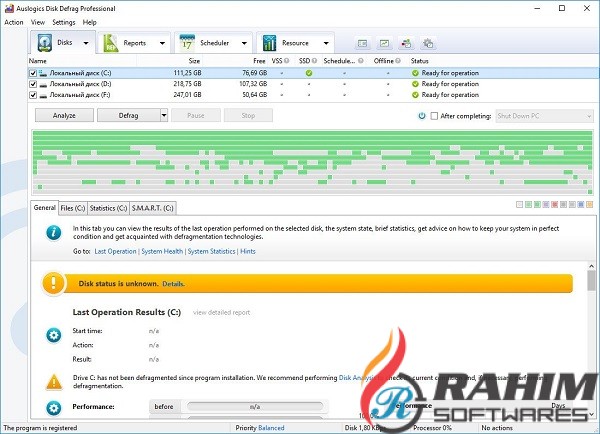Open the Details link in disk status banner
Image resolution: width=600 pixels, height=434 pixels.
pyautogui.click(x=173, y=284)
